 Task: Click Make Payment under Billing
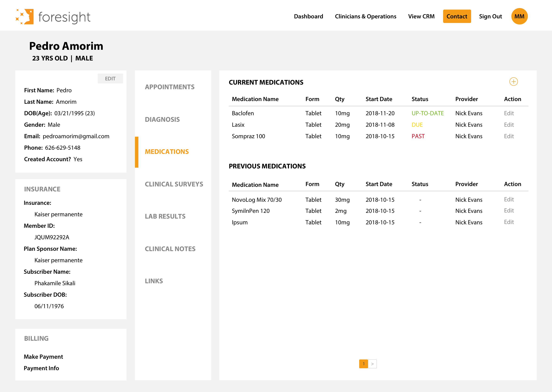click(x=43, y=357)
